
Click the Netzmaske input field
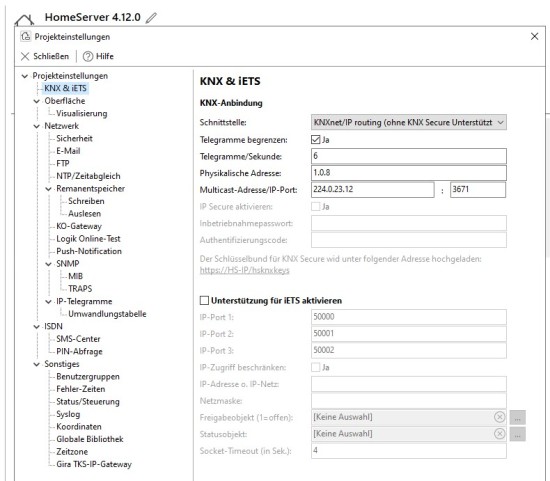(x=409, y=401)
